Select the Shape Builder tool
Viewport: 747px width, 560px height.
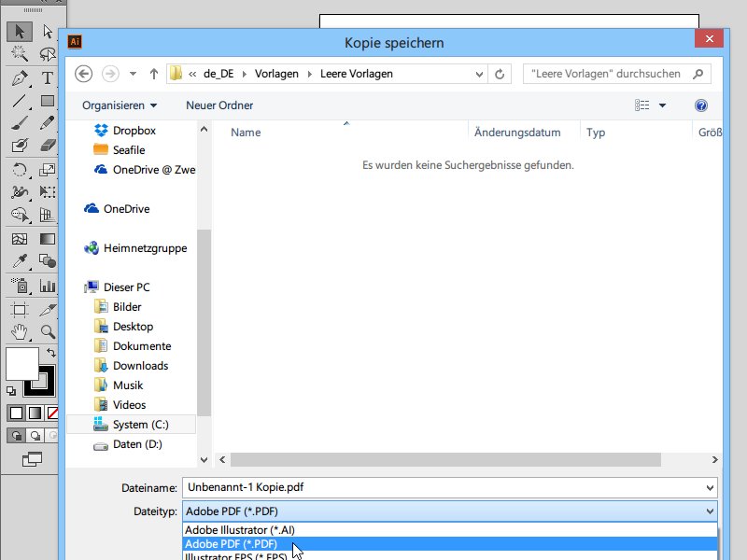(20, 215)
